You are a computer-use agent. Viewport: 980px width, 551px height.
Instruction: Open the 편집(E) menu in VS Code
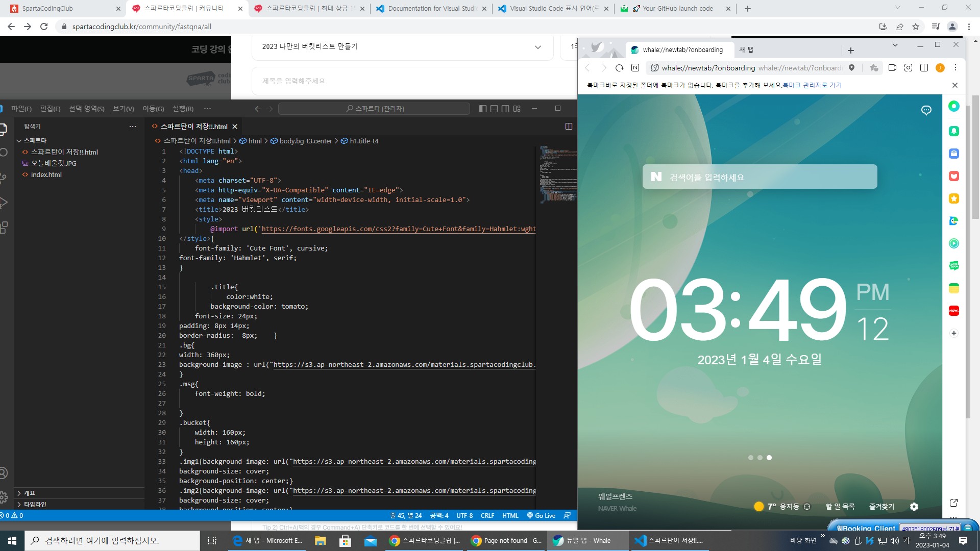pos(50,109)
